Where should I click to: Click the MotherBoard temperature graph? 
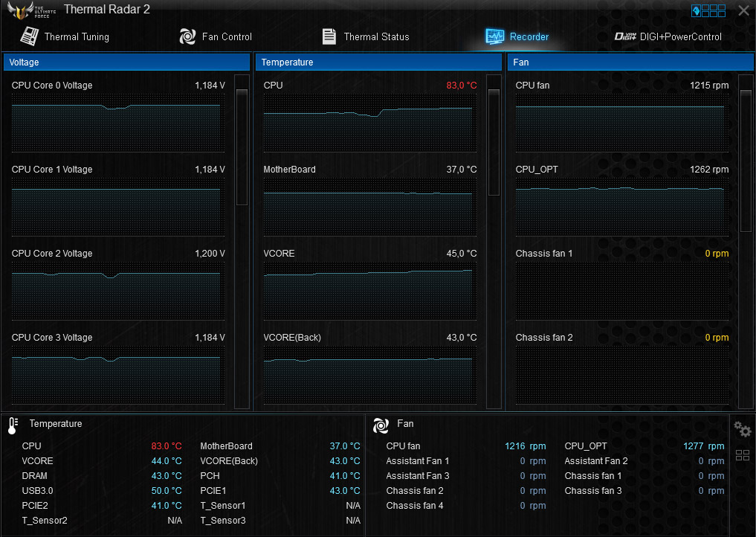(369, 207)
